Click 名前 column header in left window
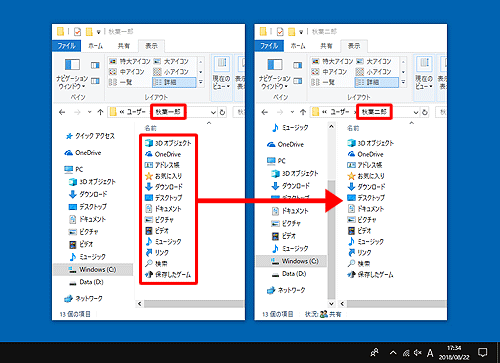The image size is (500, 363). (151, 128)
